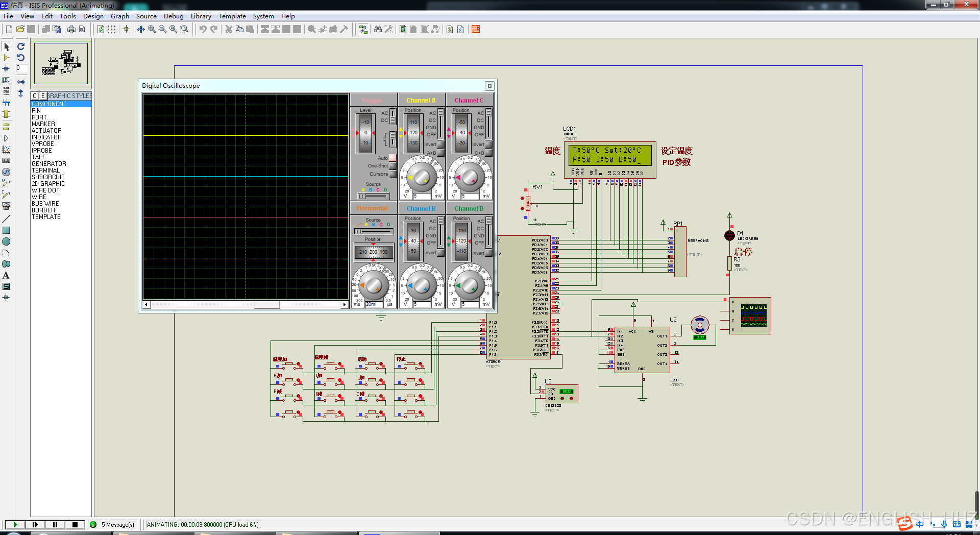Click the binoculars search icon

378,29
